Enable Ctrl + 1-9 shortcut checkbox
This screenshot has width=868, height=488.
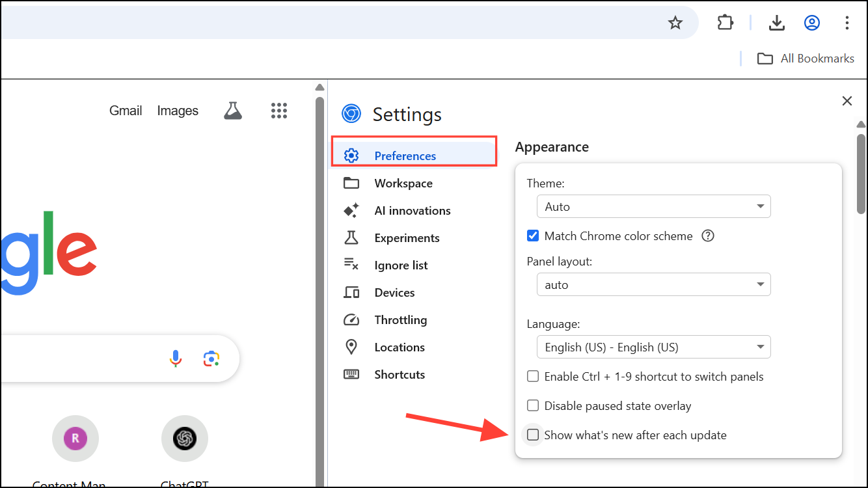point(533,377)
